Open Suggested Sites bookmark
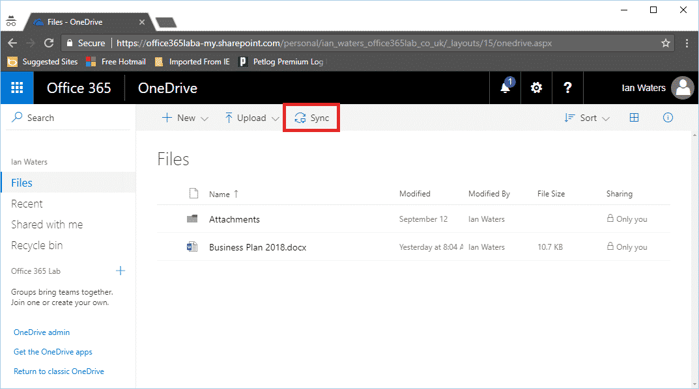This screenshot has height=389, width=699. pyautogui.click(x=43, y=61)
